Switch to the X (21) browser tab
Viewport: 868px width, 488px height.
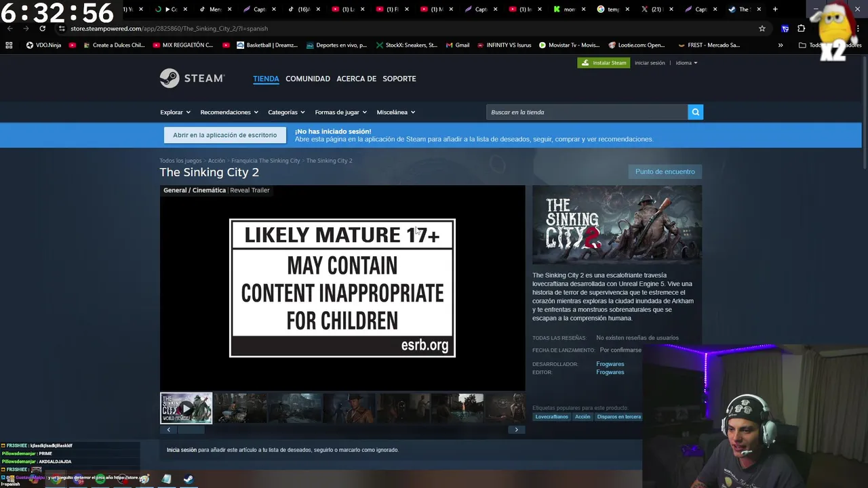656,9
